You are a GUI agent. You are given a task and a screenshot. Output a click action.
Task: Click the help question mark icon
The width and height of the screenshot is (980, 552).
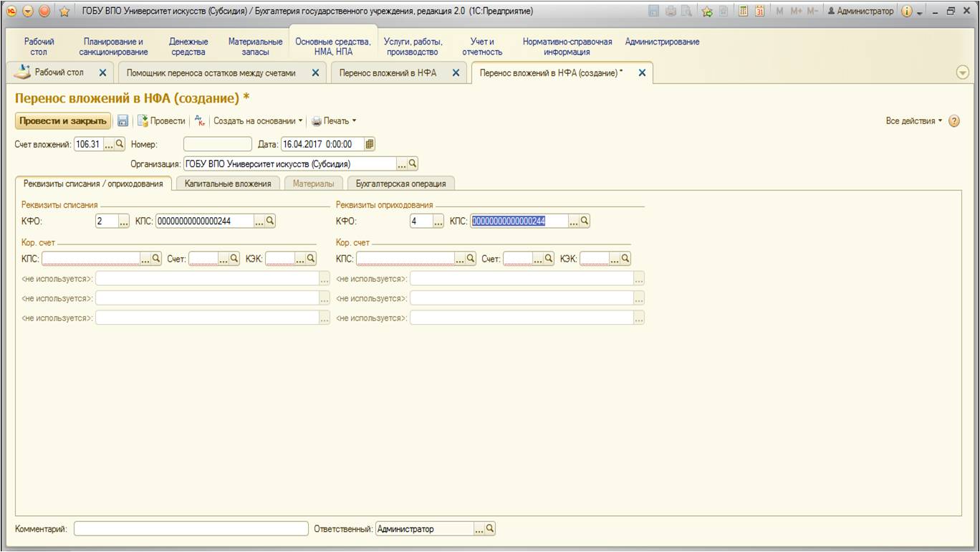pyautogui.click(x=953, y=121)
